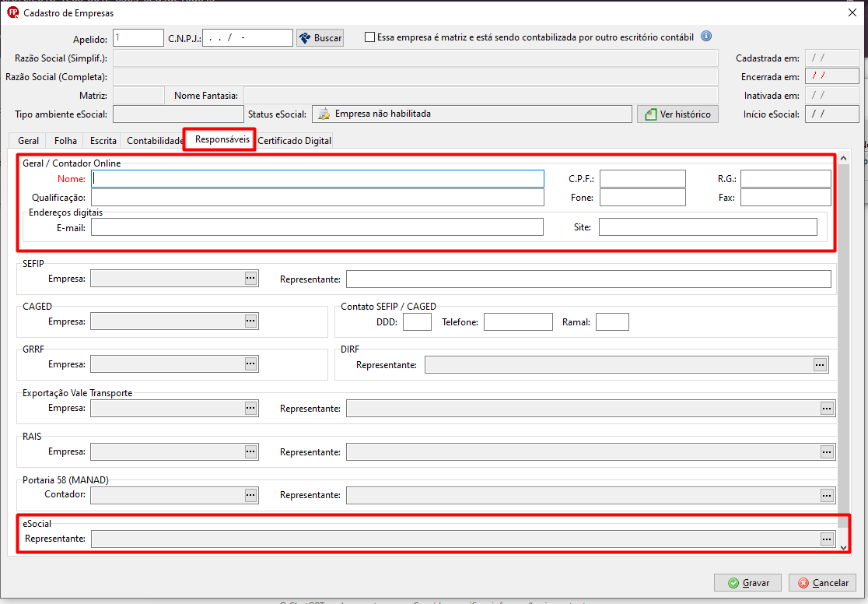Click the Encerrada em date field
868x604 pixels.
point(832,76)
